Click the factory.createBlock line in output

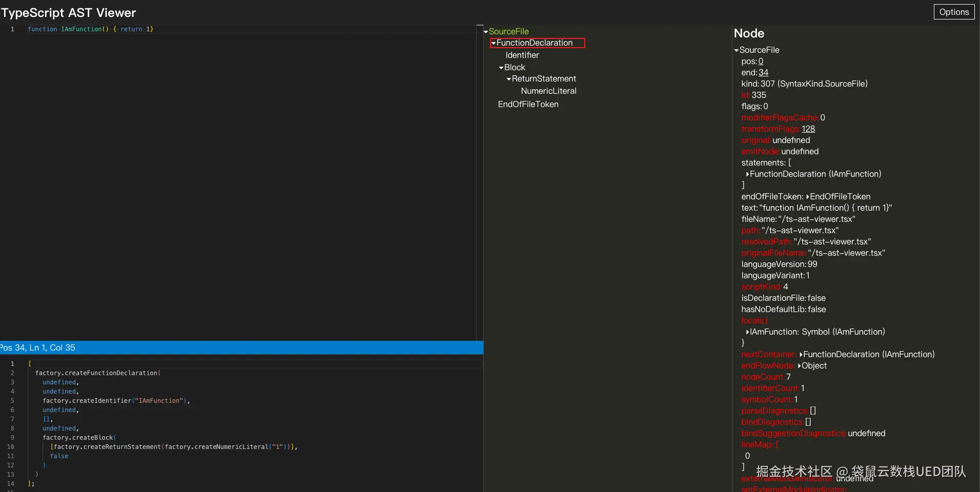79,438
